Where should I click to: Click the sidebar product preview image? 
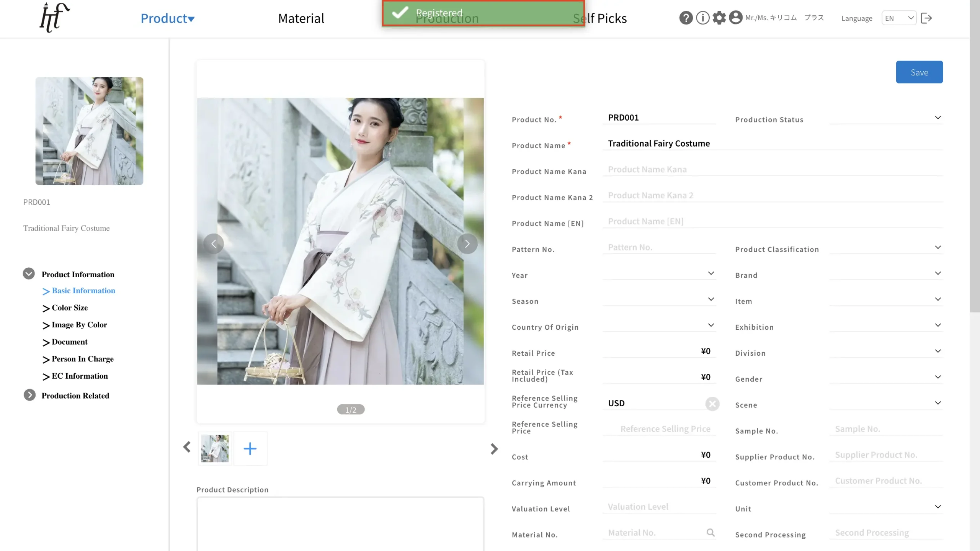pos(89,131)
